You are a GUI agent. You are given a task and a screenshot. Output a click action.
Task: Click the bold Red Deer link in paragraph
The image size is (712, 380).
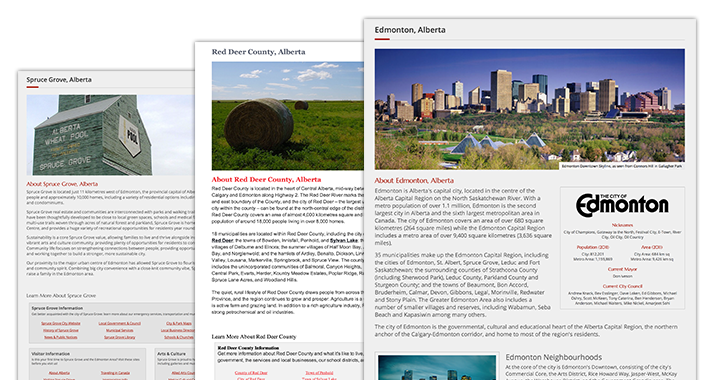[x=222, y=240]
